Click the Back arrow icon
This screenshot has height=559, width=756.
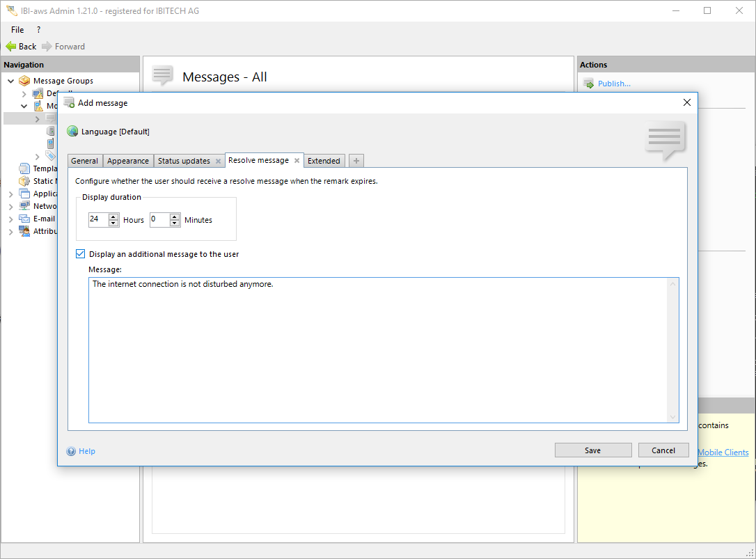click(10, 47)
